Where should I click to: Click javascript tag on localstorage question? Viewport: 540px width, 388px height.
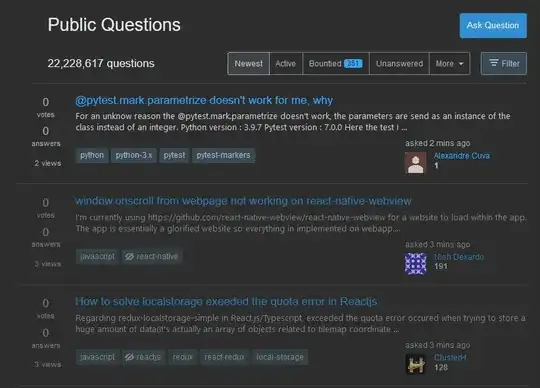point(97,357)
